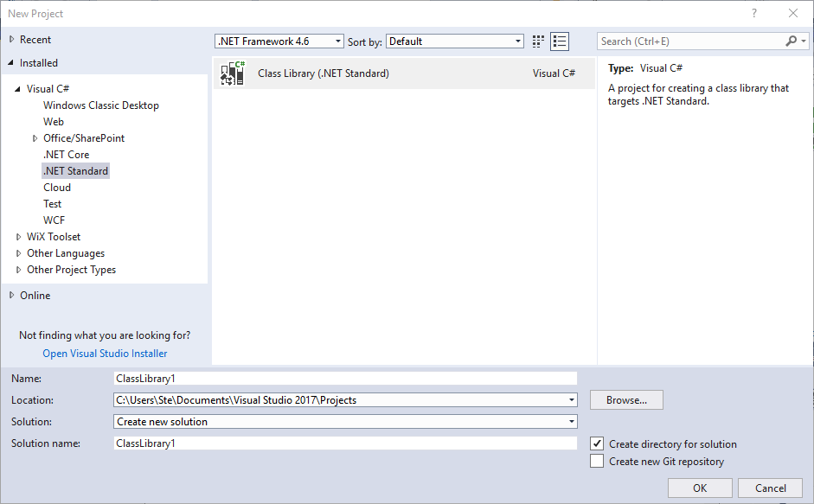The width and height of the screenshot is (814, 504).
Task: Expand the Office/SharePoint node
Action: [35, 137]
